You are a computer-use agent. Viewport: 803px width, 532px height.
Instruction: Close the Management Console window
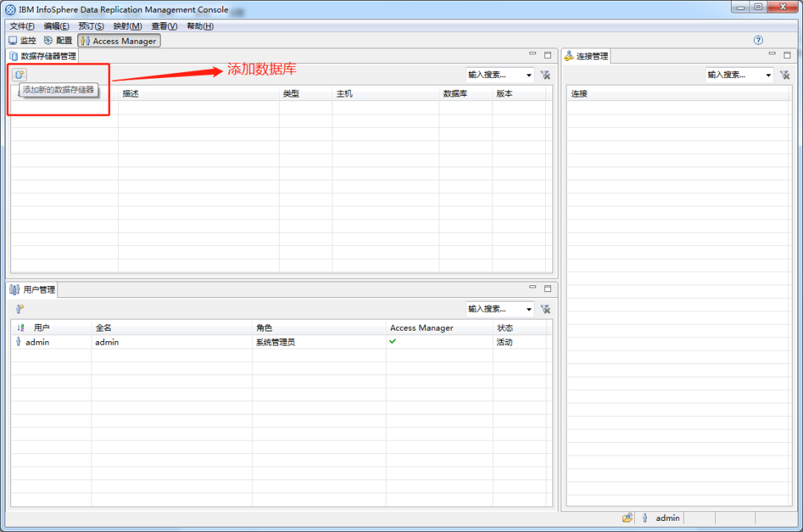(782, 7)
